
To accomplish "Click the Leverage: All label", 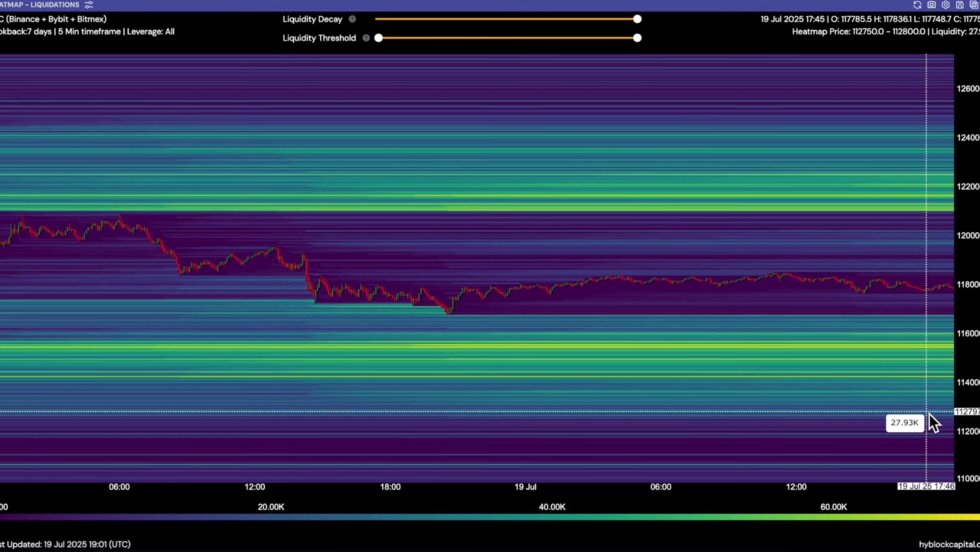I will [x=150, y=32].
